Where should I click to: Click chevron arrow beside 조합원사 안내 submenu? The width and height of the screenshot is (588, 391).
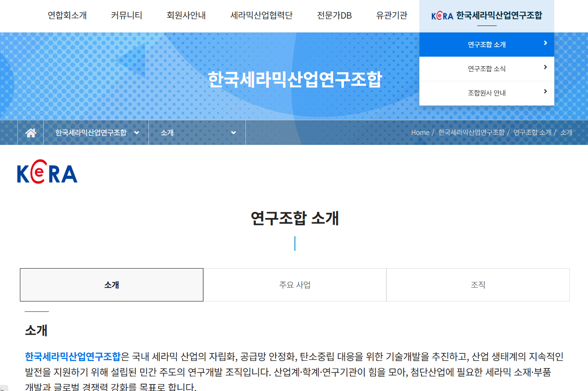click(545, 92)
